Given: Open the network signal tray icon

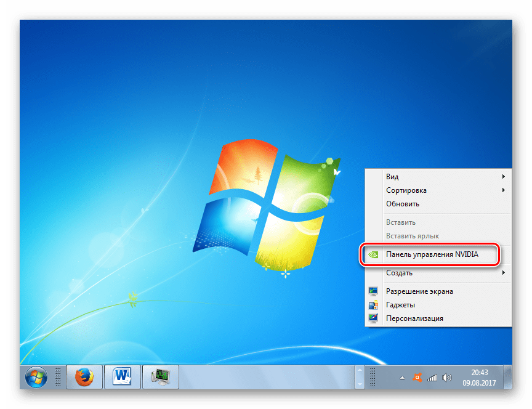Looking at the screenshot, I should (x=432, y=378).
